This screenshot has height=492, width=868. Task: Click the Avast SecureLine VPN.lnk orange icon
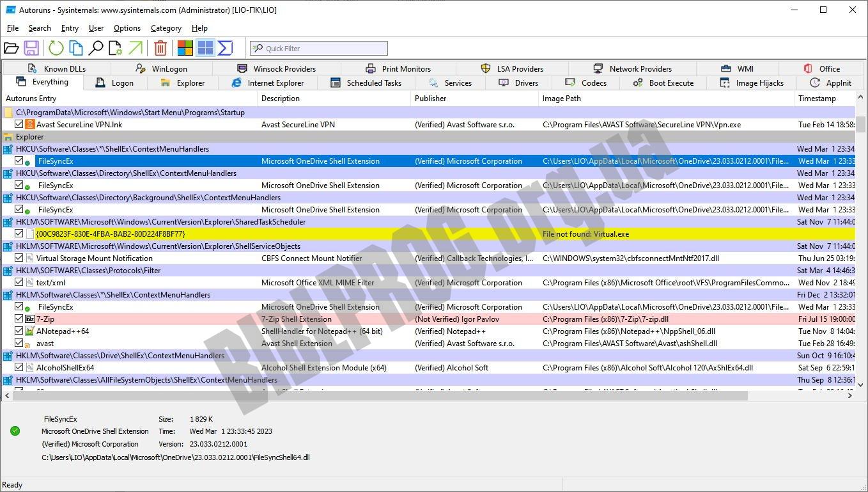pyautogui.click(x=29, y=125)
